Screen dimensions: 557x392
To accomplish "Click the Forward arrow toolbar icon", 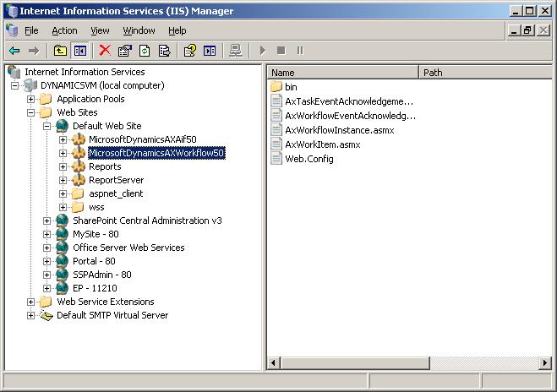I will (34, 51).
